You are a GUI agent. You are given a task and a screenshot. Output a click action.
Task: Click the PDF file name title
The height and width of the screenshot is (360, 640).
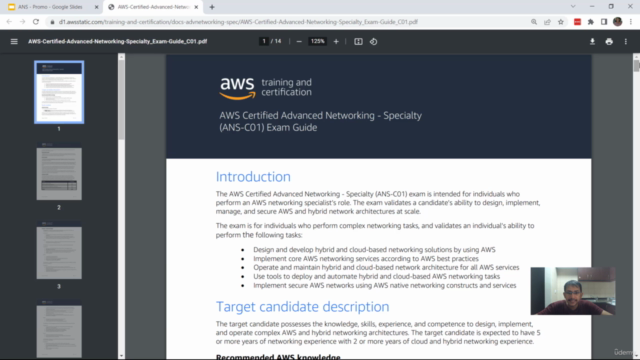point(118,41)
